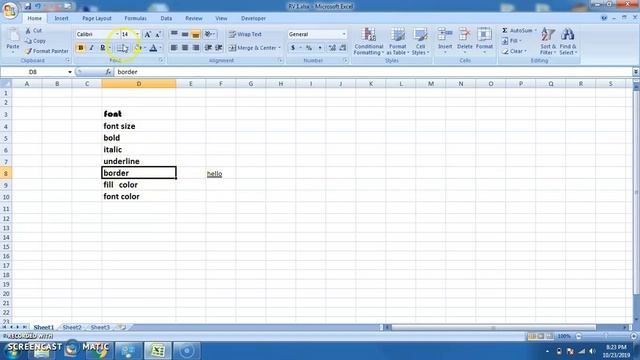
Task: Increase the cell indent
Action: click(x=219, y=48)
